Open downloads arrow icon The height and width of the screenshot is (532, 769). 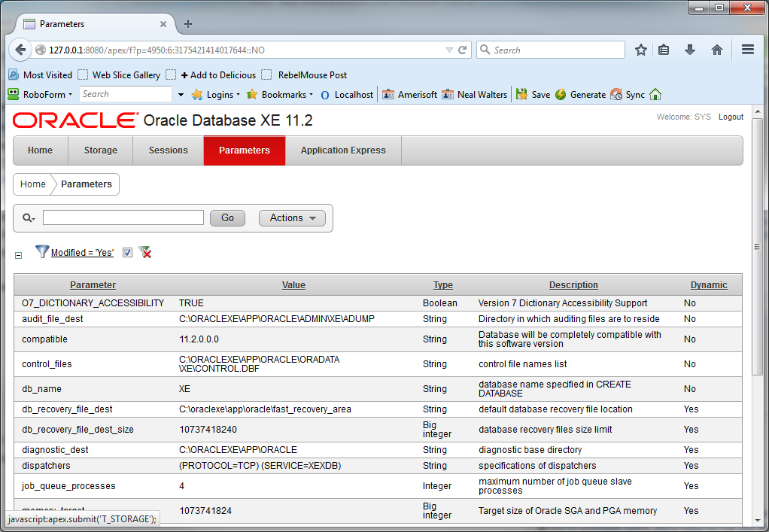tap(690, 50)
